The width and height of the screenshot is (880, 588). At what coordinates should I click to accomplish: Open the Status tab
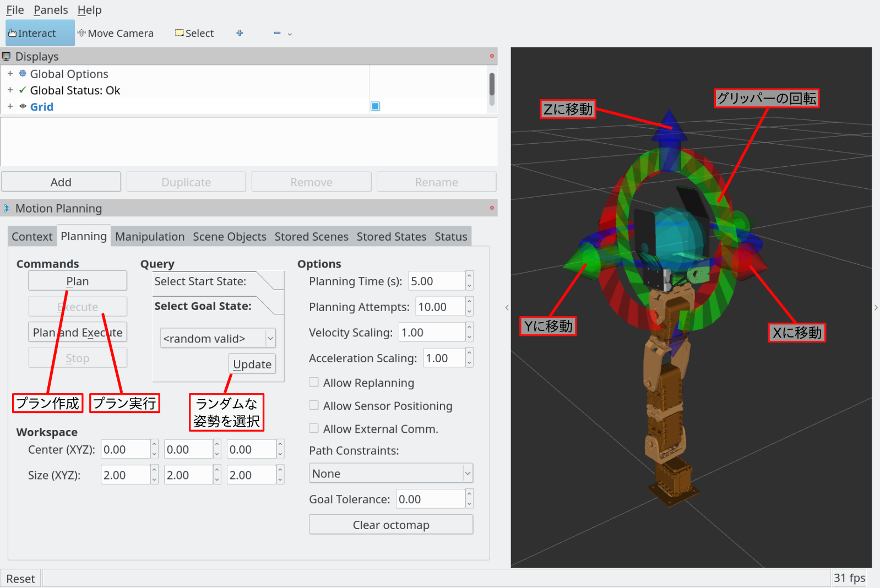coord(451,237)
